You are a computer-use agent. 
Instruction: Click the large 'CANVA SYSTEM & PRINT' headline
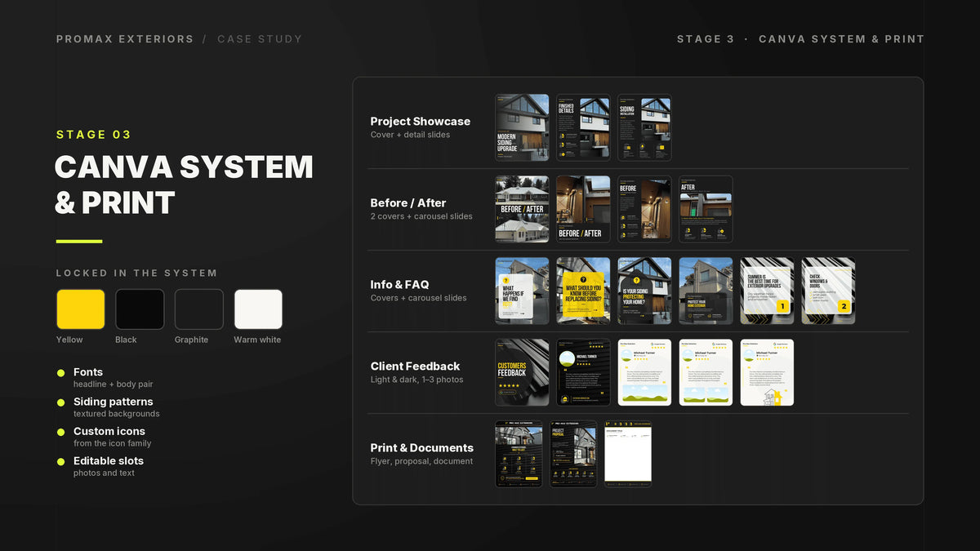point(184,184)
